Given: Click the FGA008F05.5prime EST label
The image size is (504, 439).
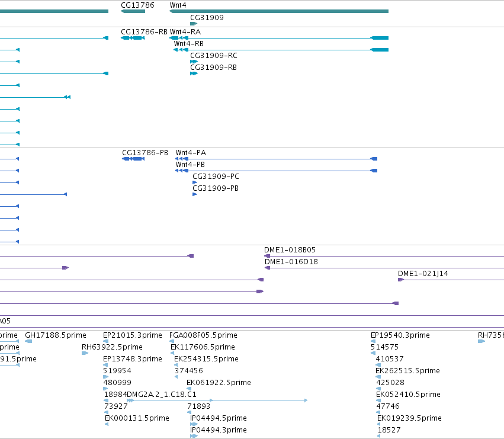Looking at the screenshot, I should [x=203, y=335].
